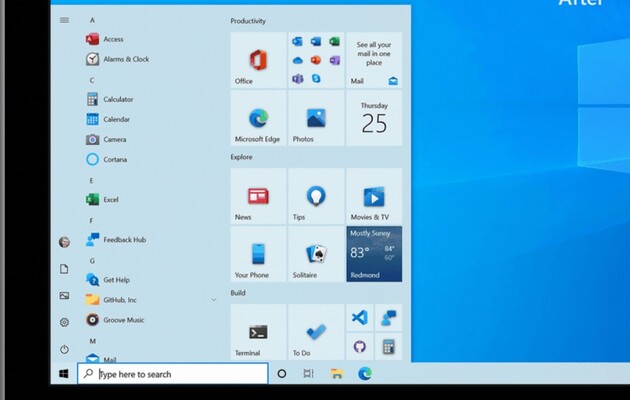
Task: Click the letter A index header
Action: point(92,20)
